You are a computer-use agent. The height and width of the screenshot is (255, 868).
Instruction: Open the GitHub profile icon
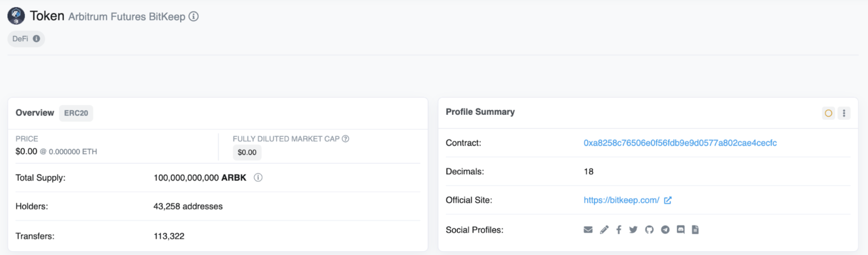click(x=649, y=230)
